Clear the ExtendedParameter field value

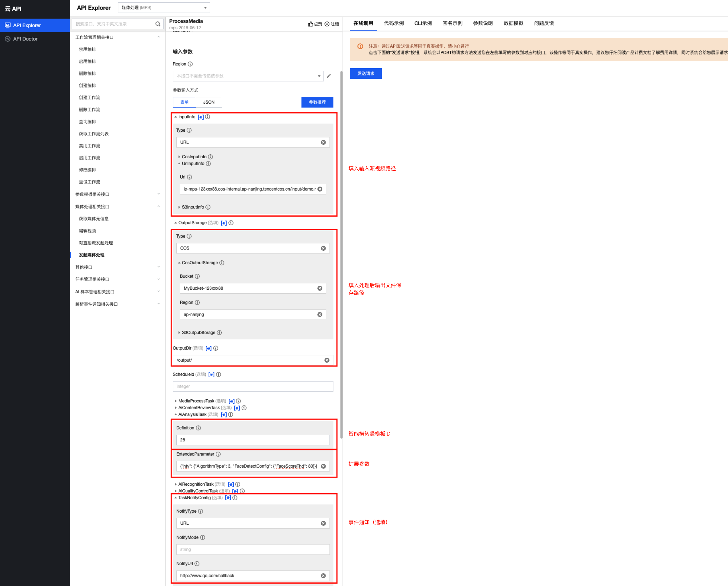click(x=323, y=466)
